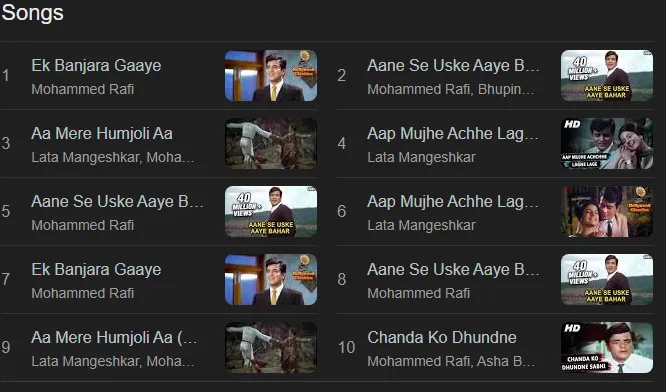666x392 pixels.
Task: Open thumbnail for song 2 Aane Se Uske
Action: pos(607,76)
